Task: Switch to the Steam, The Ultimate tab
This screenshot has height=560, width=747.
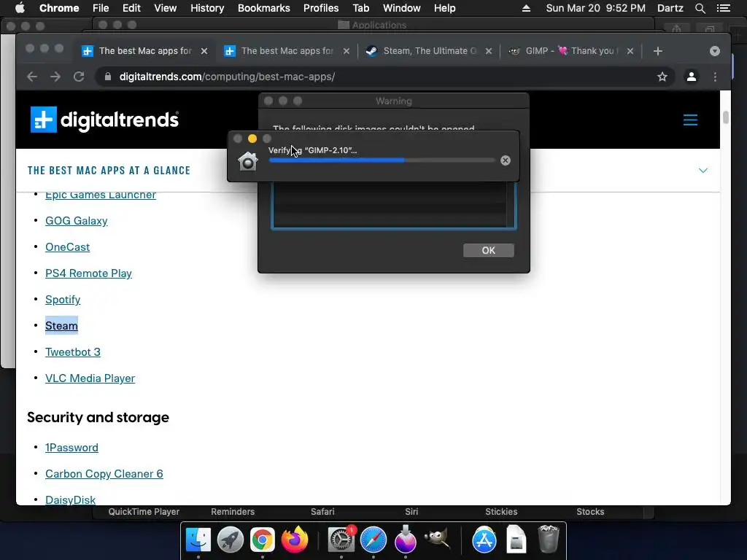Action: point(429,51)
